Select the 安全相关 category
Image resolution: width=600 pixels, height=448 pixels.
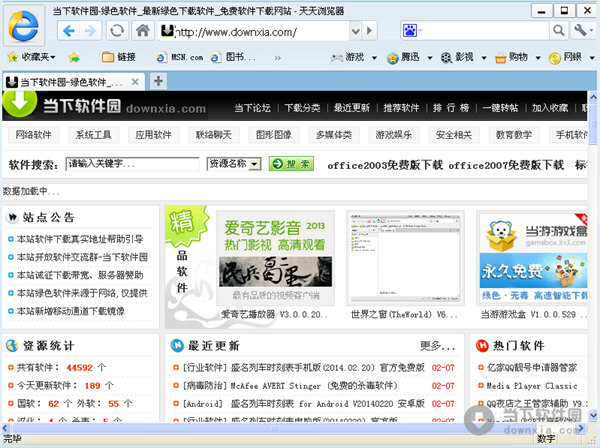coord(454,135)
